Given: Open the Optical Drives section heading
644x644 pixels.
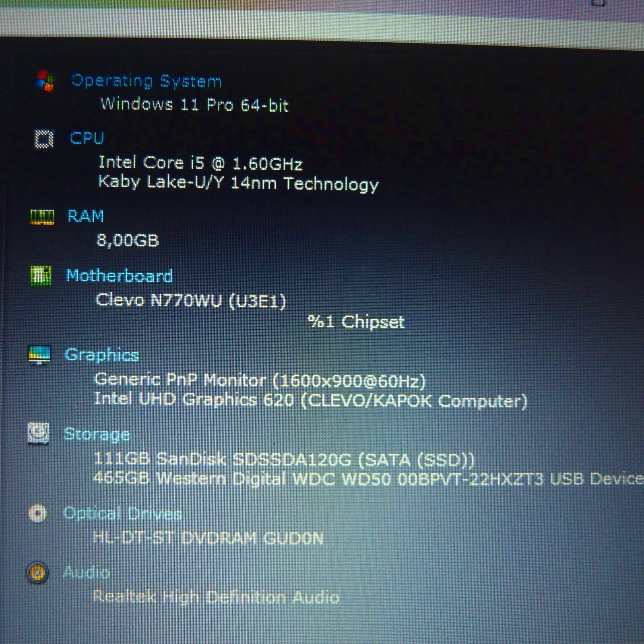Looking at the screenshot, I should 122,514.
